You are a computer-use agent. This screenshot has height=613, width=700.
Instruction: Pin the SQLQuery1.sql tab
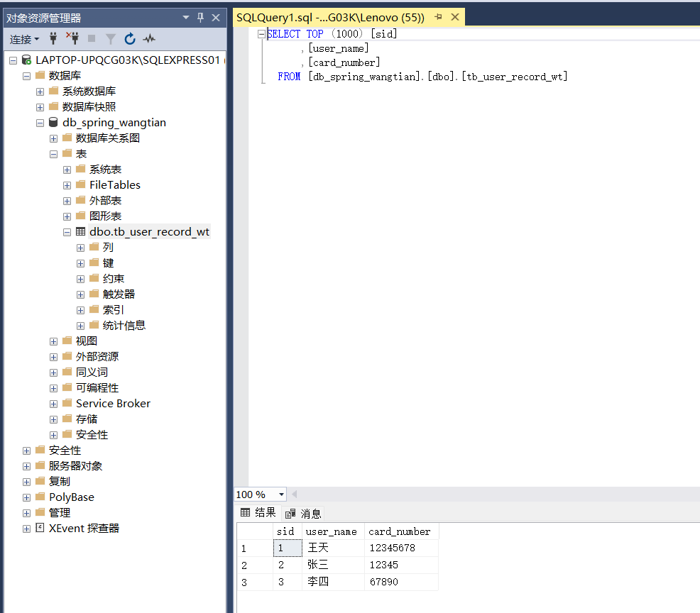[x=439, y=17]
